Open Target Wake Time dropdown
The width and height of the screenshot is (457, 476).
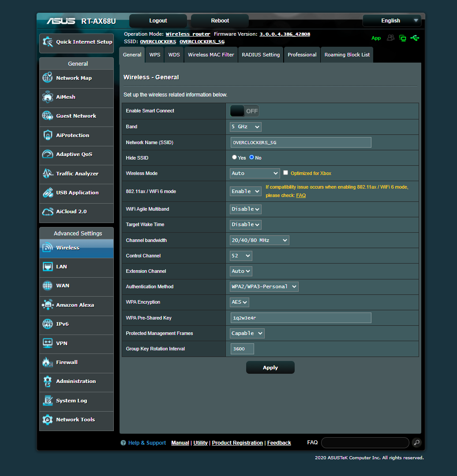246,225
